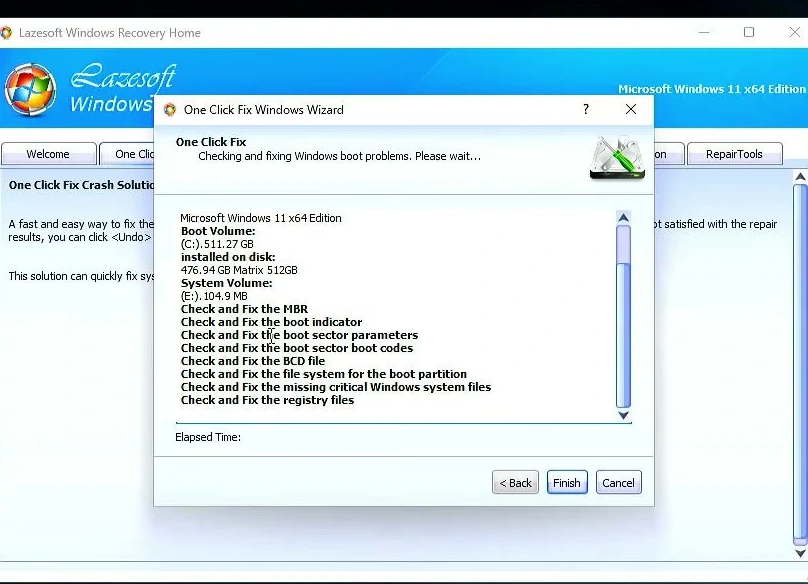The height and width of the screenshot is (584, 808).
Task: Select the partially hidden tab ending in 'on'
Action: coord(669,154)
